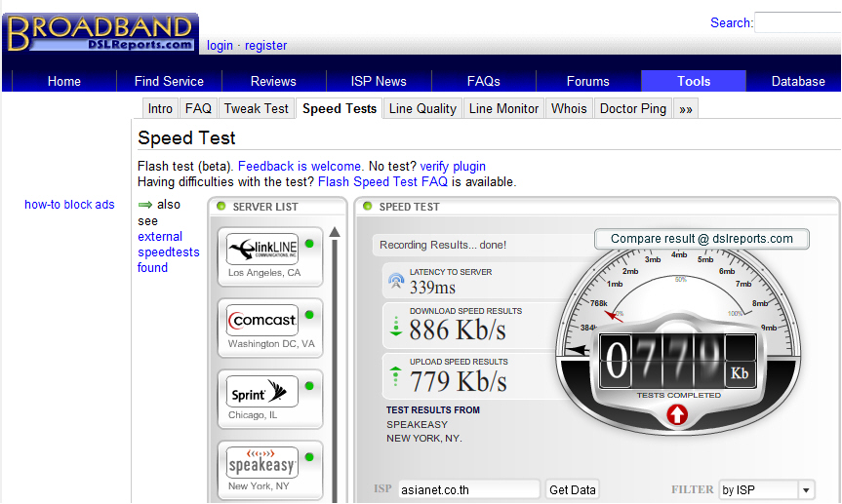842x504 pixels.
Task: Click Compare result @ dslreports.com button
Action: [702, 239]
